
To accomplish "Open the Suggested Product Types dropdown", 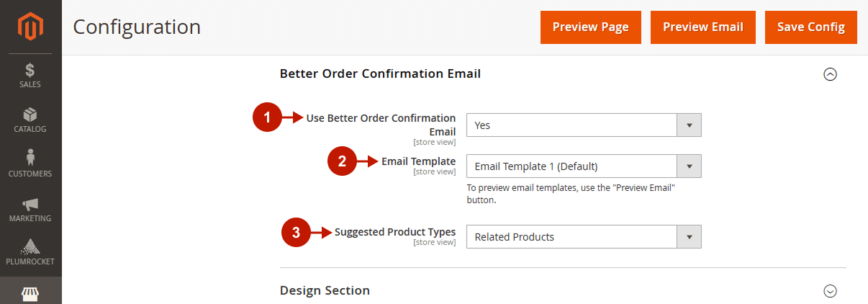I will click(x=584, y=237).
